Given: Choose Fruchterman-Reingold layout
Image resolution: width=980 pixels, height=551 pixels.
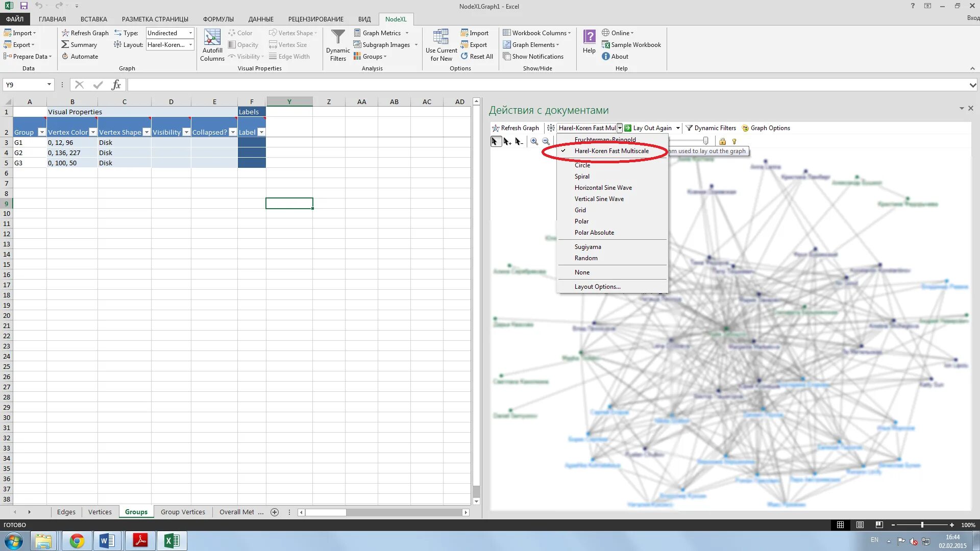Looking at the screenshot, I should pyautogui.click(x=605, y=140).
